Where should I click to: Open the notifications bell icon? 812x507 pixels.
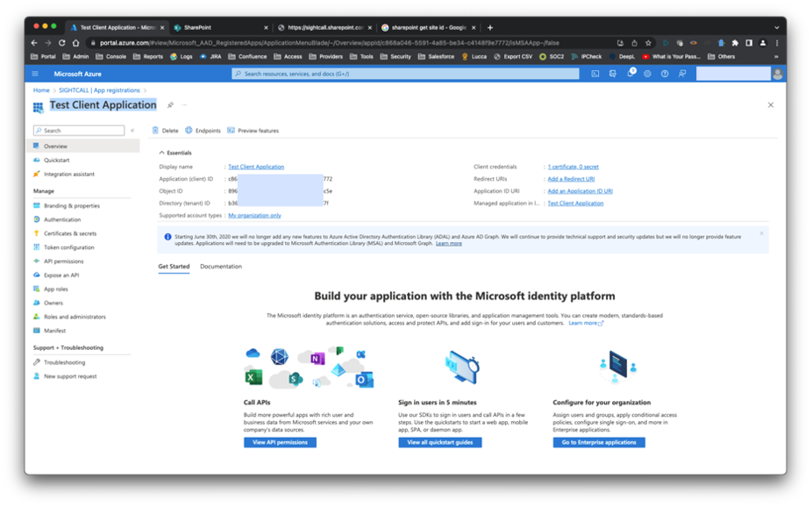[x=630, y=74]
